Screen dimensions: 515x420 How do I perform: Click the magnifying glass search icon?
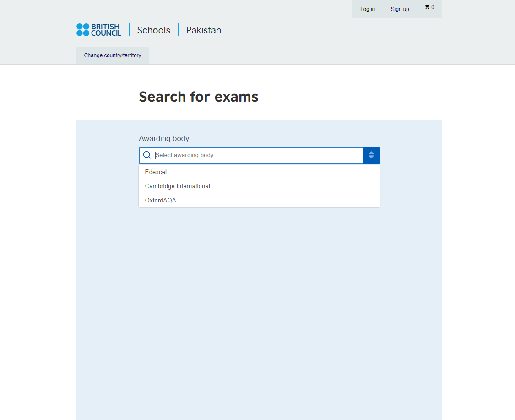pos(147,155)
